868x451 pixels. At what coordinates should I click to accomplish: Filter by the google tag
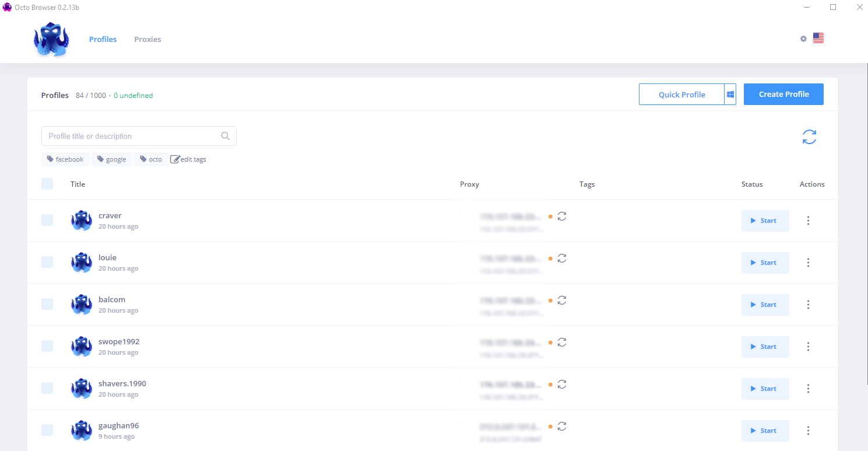pyautogui.click(x=111, y=159)
